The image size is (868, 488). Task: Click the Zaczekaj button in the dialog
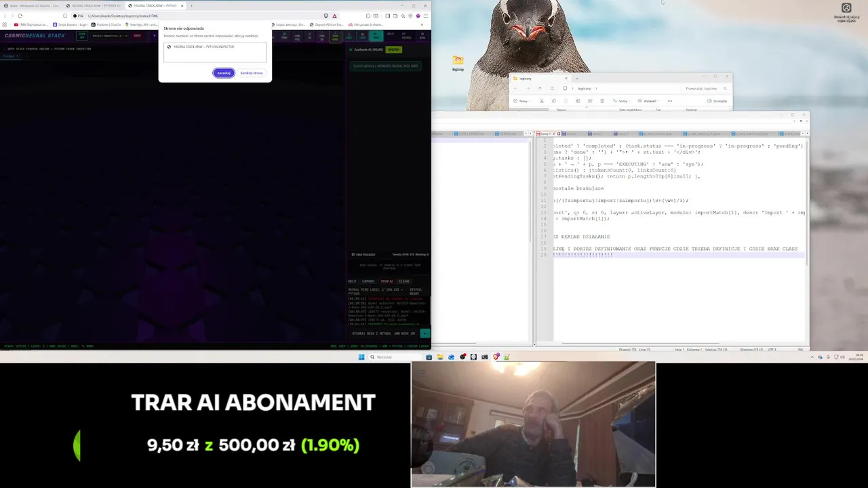pos(224,73)
